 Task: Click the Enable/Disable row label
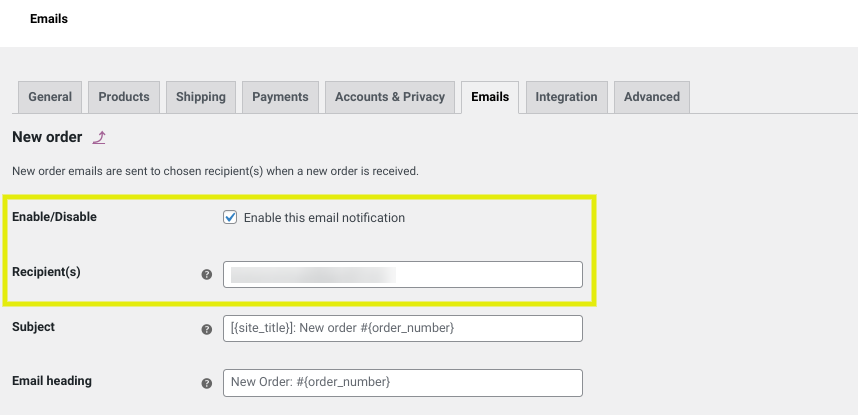(x=54, y=217)
